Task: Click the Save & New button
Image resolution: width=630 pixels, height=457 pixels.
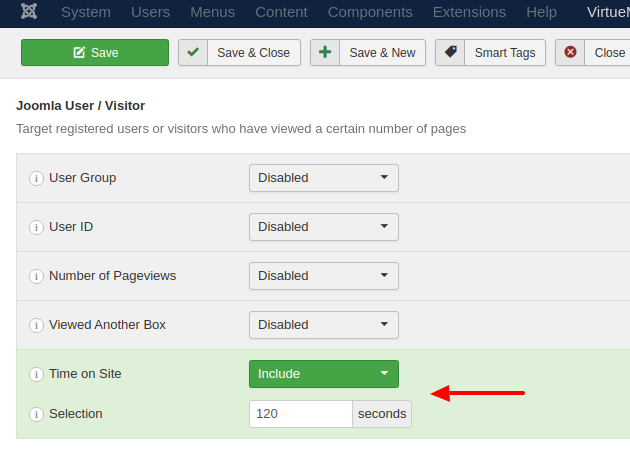Action: [x=368, y=53]
